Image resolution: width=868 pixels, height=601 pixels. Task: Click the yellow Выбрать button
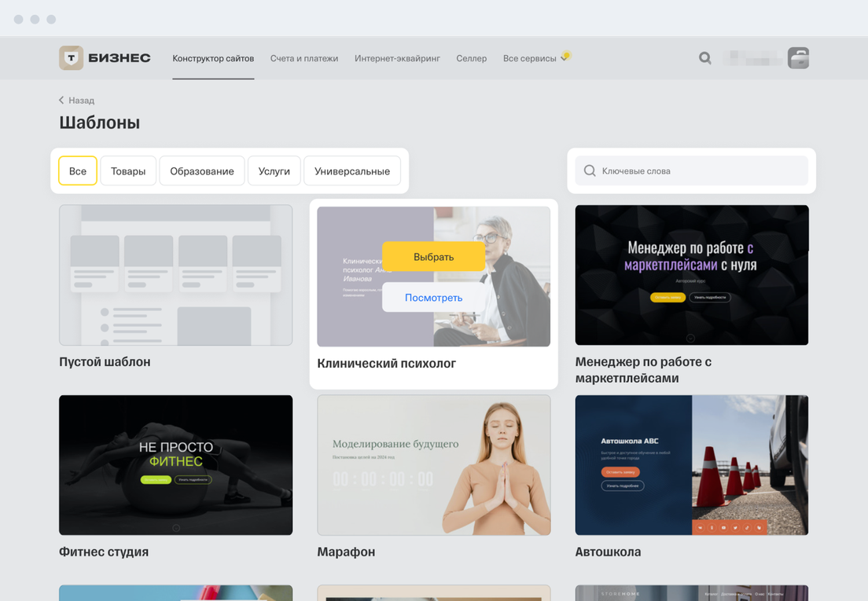(x=433, y=257)
